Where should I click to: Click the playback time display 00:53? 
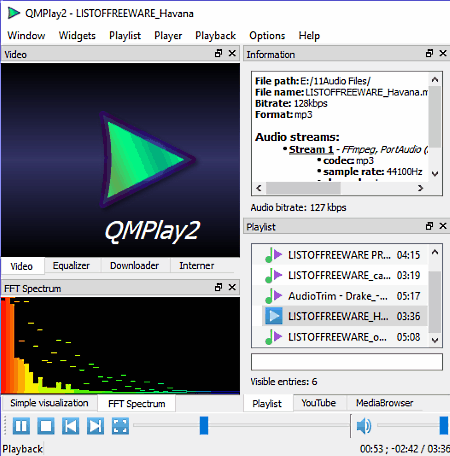(x=372, y=449)
